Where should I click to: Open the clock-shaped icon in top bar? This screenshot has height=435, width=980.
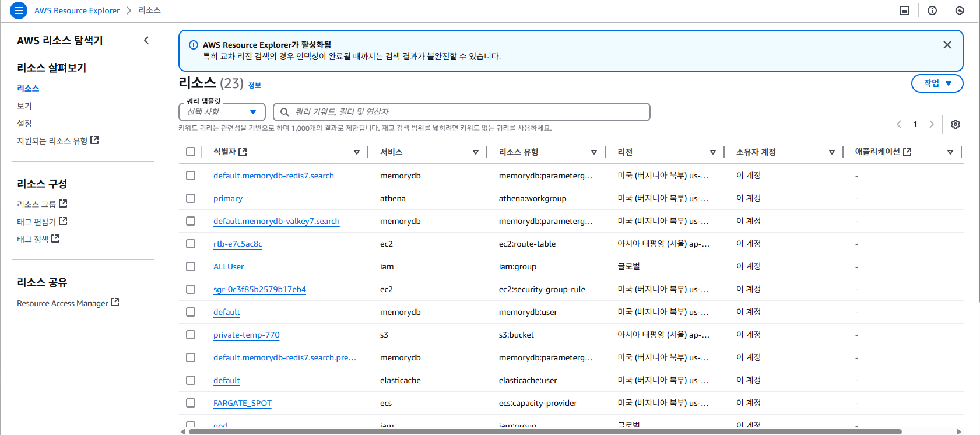click(960, 10)
